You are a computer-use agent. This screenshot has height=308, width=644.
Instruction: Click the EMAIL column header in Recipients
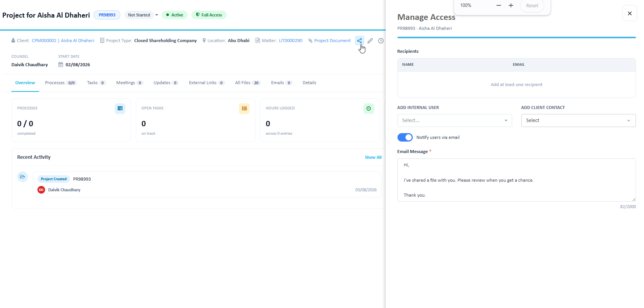519,65
